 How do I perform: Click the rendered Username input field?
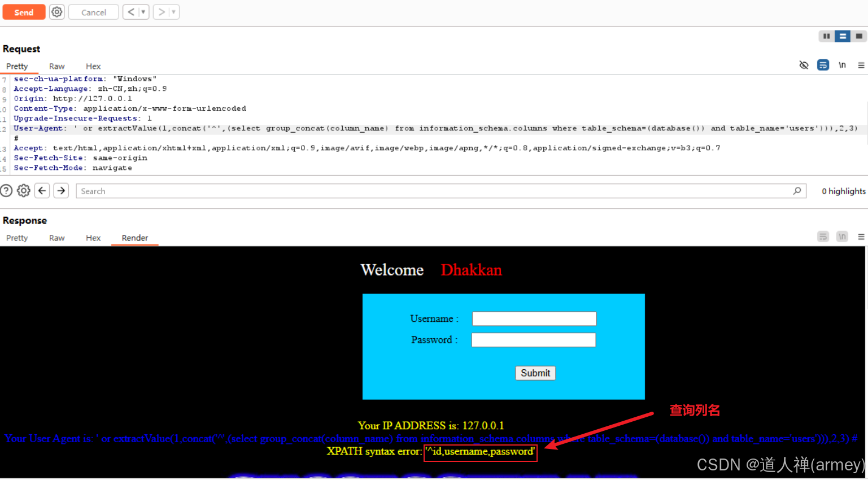[x=534, y=318]
